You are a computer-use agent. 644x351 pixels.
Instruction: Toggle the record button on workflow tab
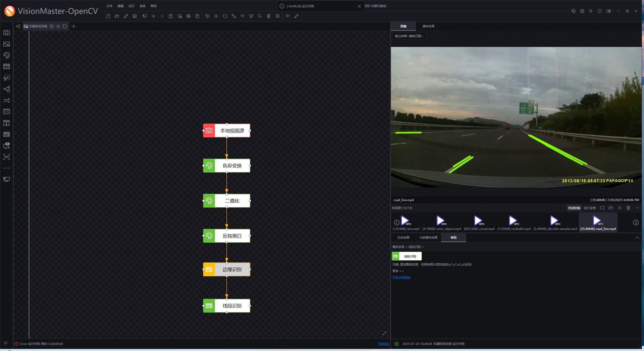click(x=58, y=26)
